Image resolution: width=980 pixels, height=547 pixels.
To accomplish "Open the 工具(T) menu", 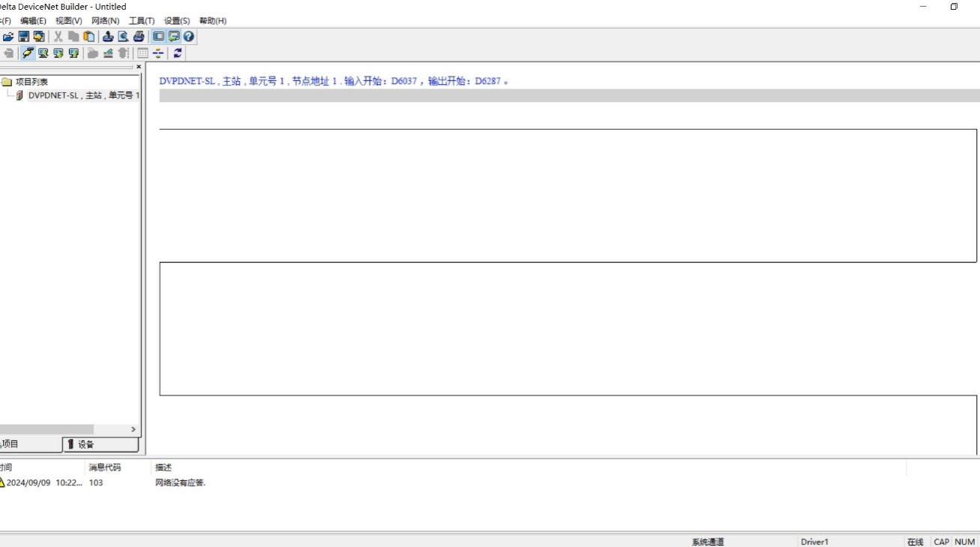I will click(x=142, y=21).
